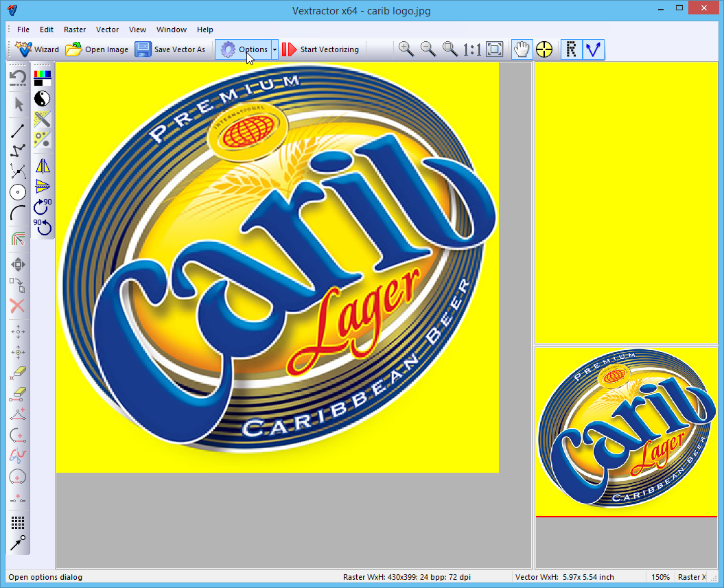Expand the Options dropdown arrow
The image size is (724, 588).
click(x=275, y=49)
